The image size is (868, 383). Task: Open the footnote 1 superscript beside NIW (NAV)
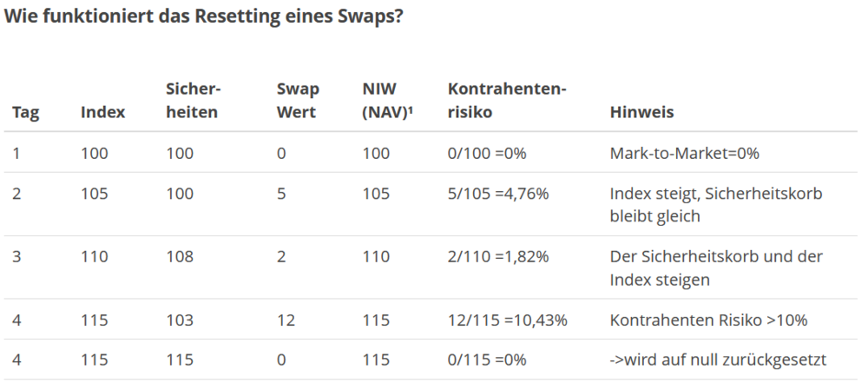pos(407,110)
